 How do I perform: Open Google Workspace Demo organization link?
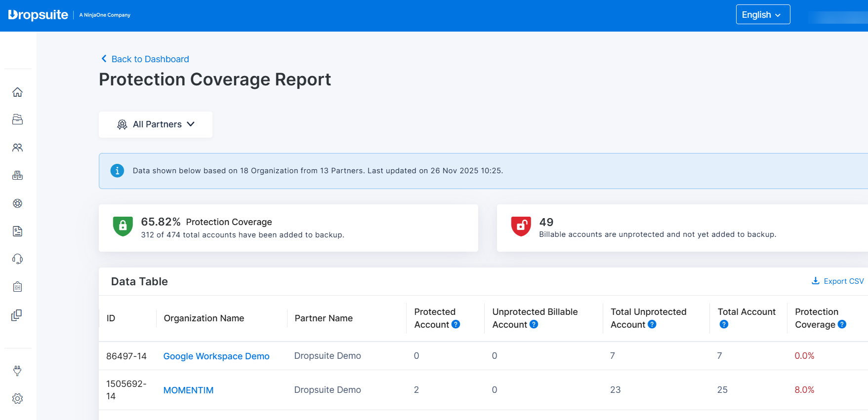[216, 356]
